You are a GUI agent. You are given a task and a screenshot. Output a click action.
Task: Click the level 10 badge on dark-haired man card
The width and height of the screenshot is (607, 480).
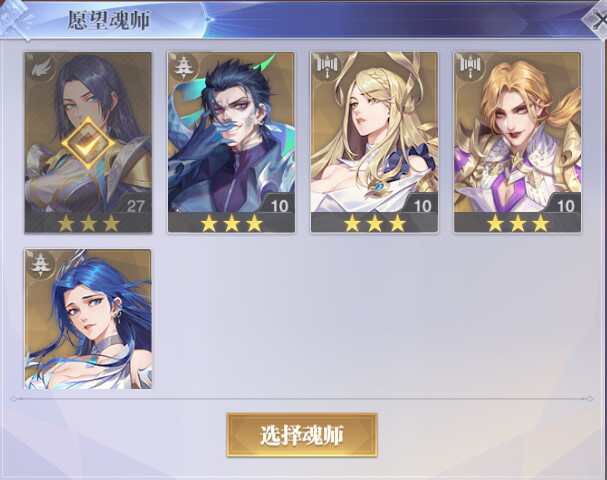coord(279,206)
